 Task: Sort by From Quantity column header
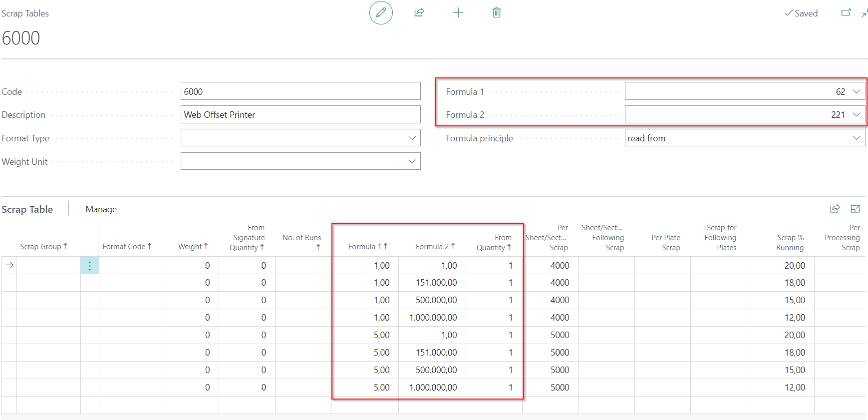[x=494, y=243]
